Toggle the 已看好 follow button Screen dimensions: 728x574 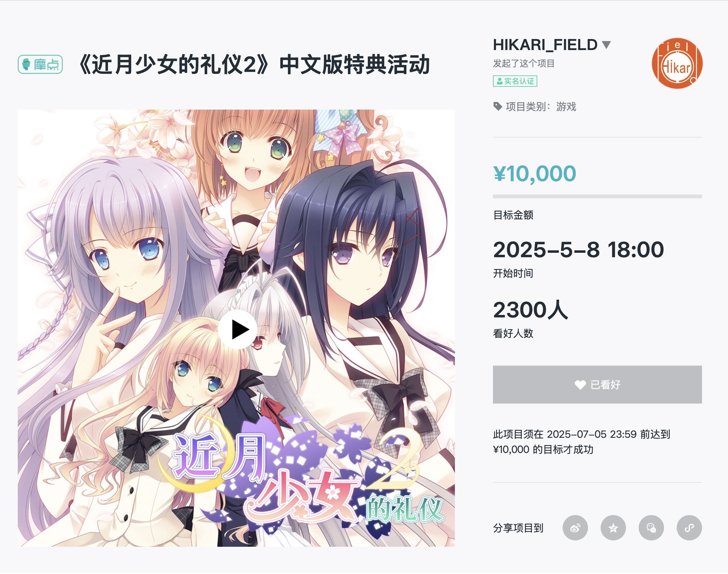tap(597, 385)
